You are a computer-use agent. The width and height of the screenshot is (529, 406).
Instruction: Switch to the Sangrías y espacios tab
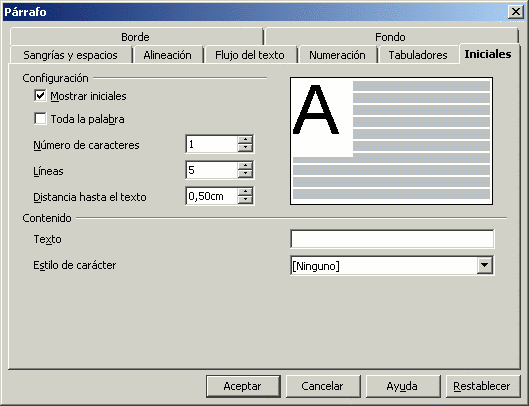[x=71, y=55]
